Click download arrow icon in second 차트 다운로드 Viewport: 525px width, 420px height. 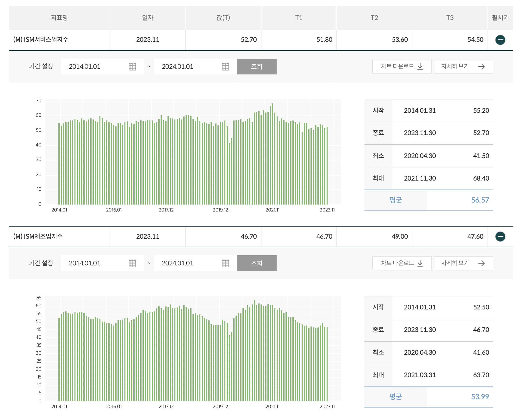tap(420, 263)
